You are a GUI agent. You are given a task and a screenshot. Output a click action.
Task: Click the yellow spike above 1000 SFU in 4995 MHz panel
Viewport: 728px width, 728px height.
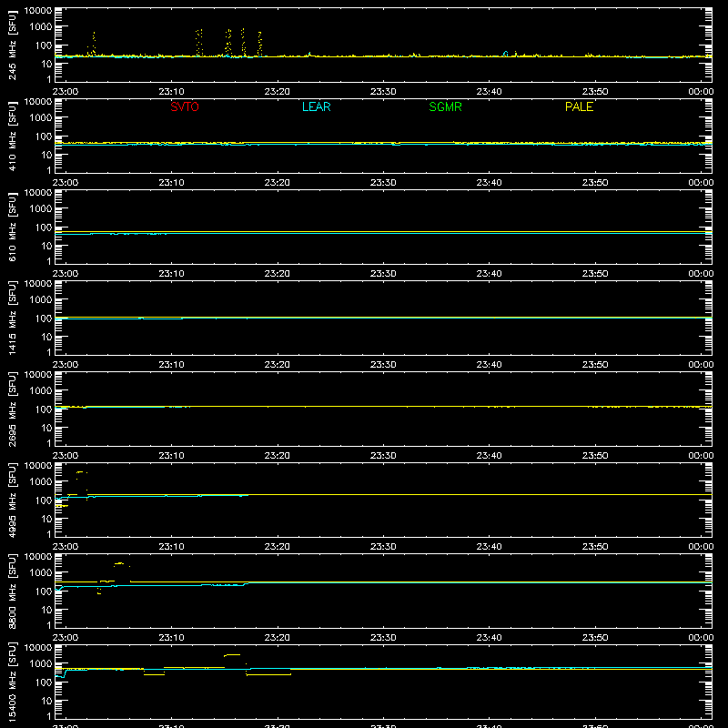coord(81,472)
